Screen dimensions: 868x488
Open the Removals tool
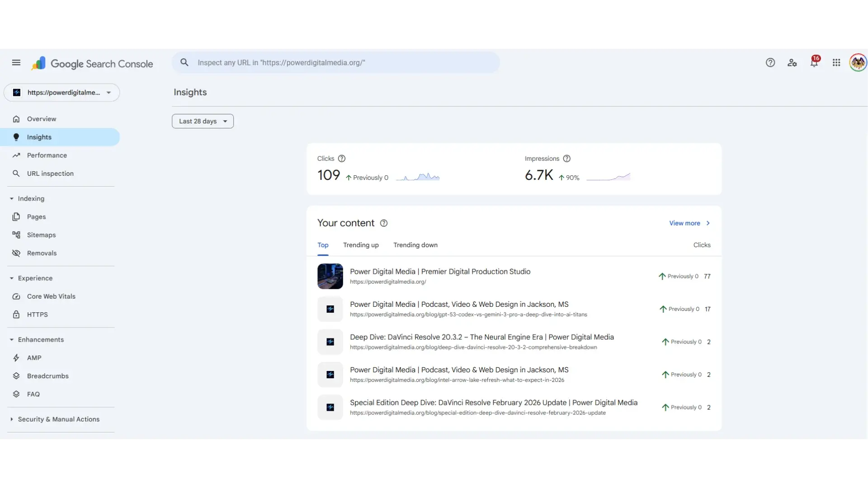click(x=42, y=253)
